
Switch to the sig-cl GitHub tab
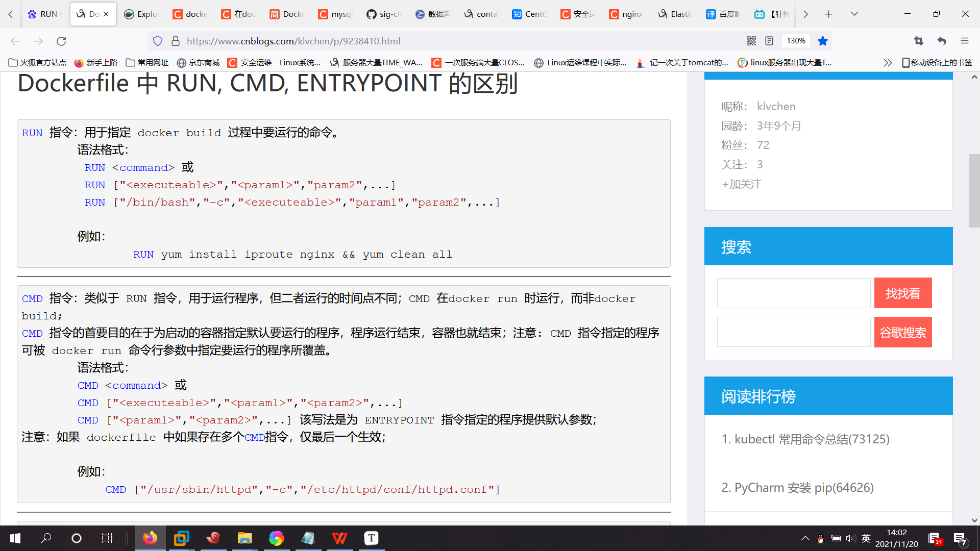(384, 14)
